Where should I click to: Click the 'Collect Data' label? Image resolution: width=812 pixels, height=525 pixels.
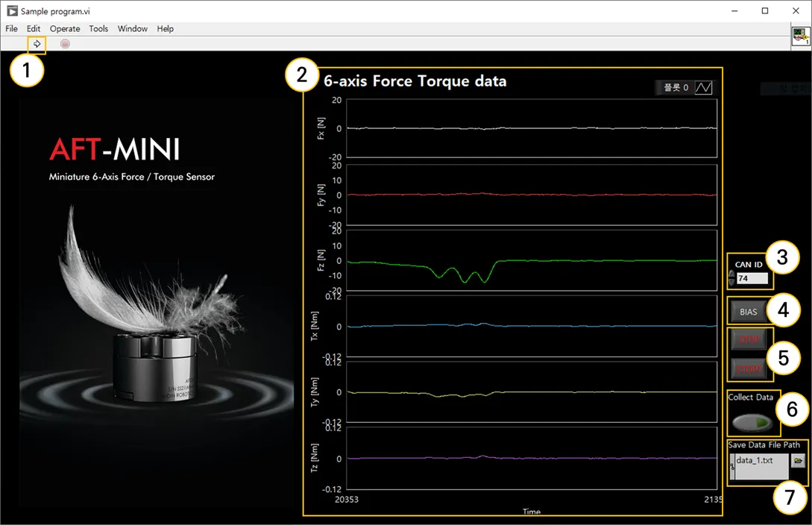750,397
